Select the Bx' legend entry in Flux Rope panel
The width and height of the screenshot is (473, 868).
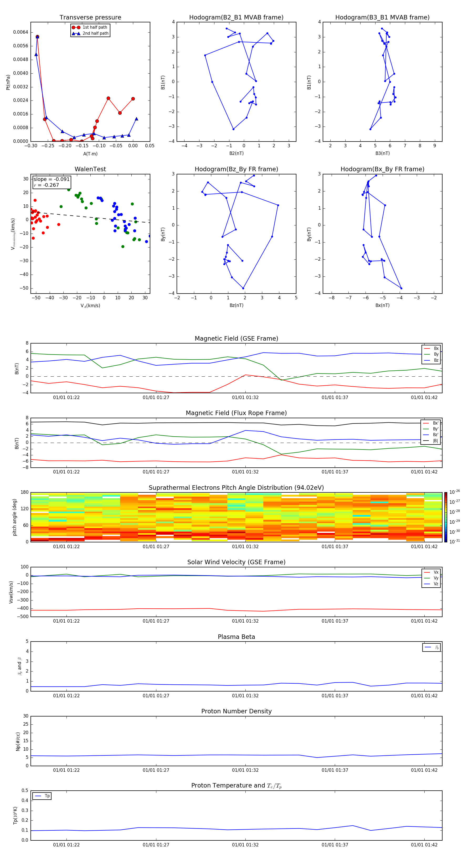tap(431, 423)
